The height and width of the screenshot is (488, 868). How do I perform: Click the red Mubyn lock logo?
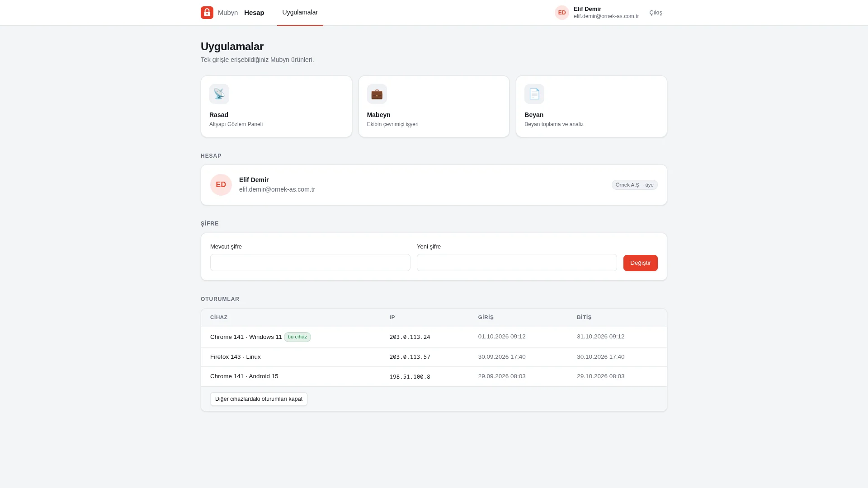tap(207, 13)
